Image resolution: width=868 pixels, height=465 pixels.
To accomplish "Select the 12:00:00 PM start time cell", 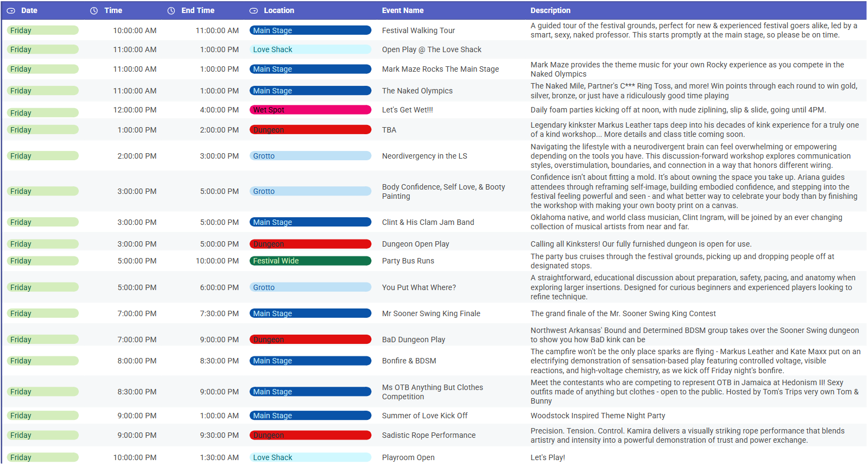I will 135,110.
